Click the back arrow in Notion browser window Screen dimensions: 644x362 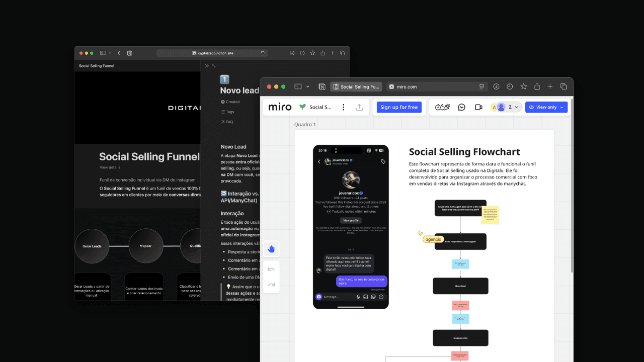pos(119,53)
